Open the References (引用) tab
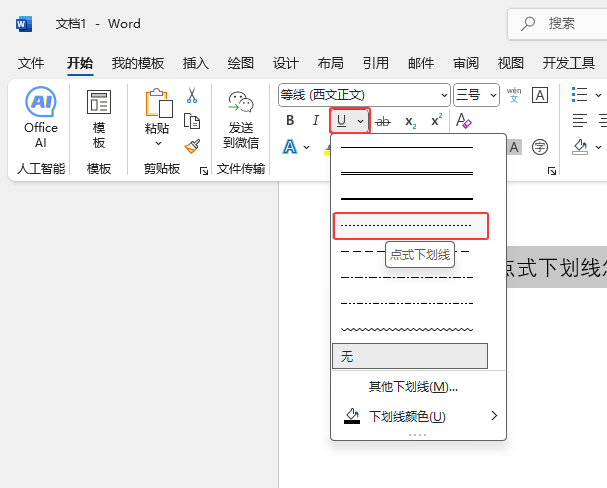The image size is (607, 488). (376, 63)
